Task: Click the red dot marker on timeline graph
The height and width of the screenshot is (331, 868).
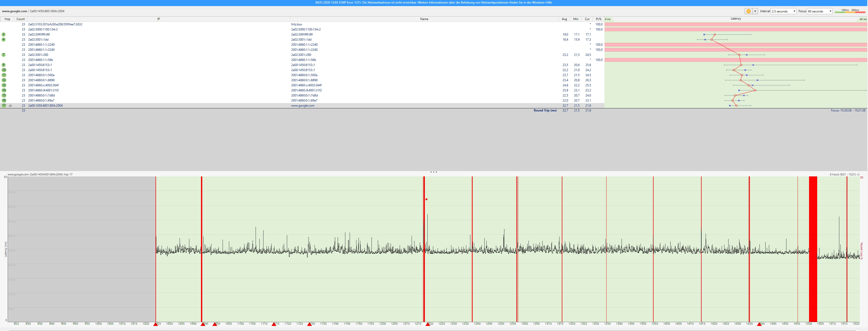Action: tap(426, 199)
